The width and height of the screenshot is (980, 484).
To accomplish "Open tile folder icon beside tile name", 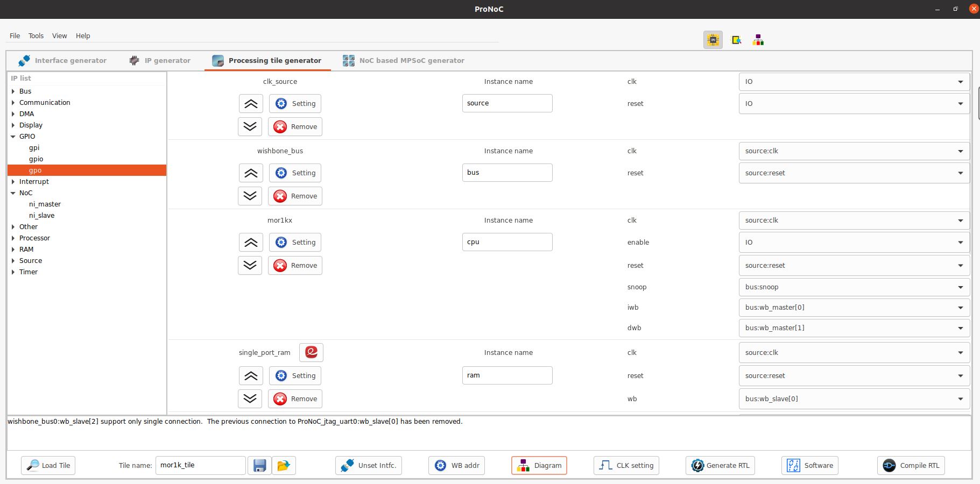I will click(284, 466).
